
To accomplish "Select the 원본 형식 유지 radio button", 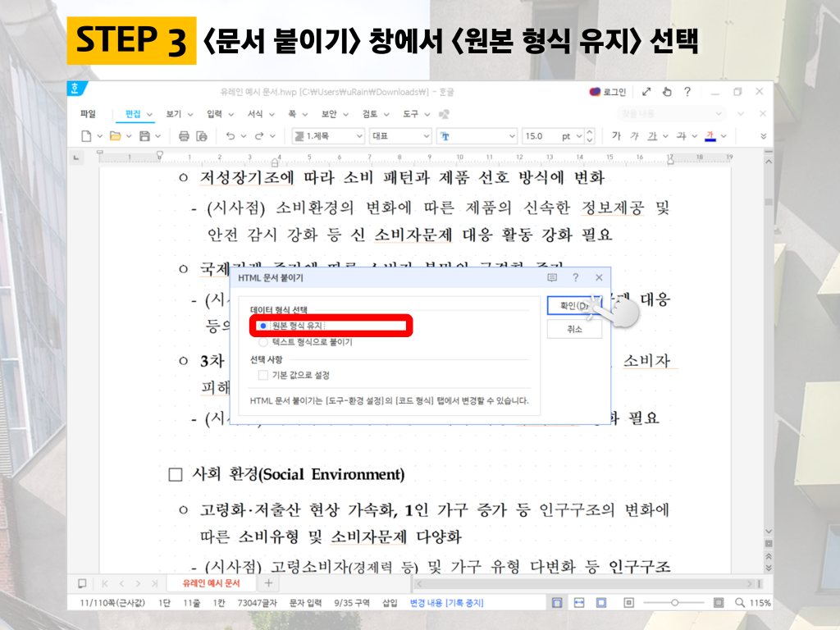I will (x=263, y=326).
